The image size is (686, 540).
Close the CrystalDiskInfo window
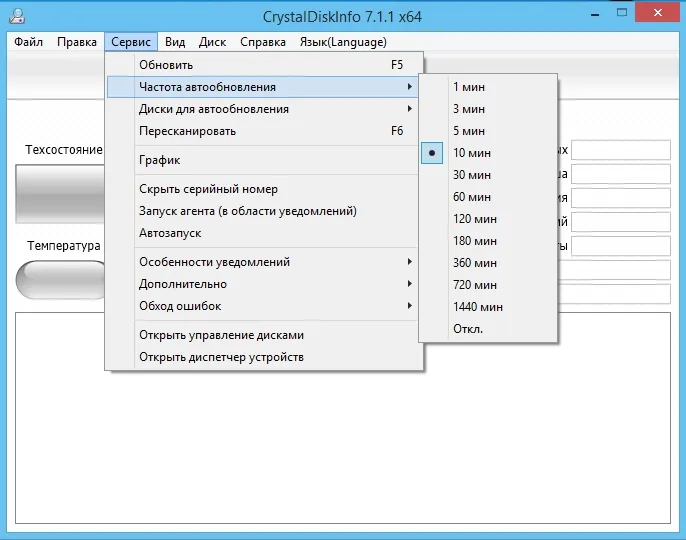tap(658, 13)
